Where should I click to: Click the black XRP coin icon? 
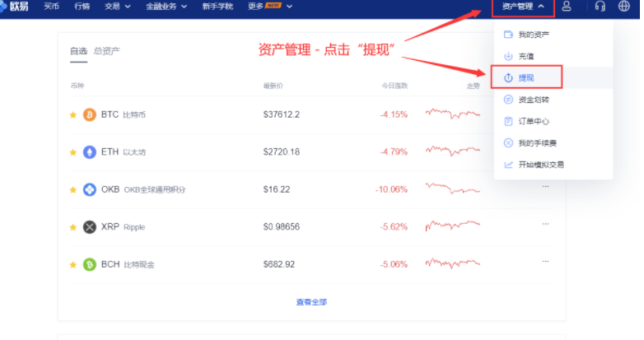click(x=90, y=226)
